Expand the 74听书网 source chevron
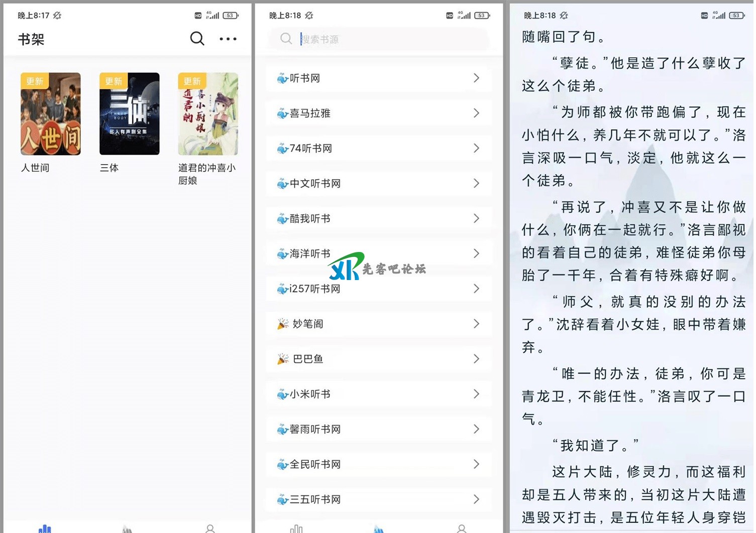Viewport: 756px width, 533px height. tap(476, 148)
